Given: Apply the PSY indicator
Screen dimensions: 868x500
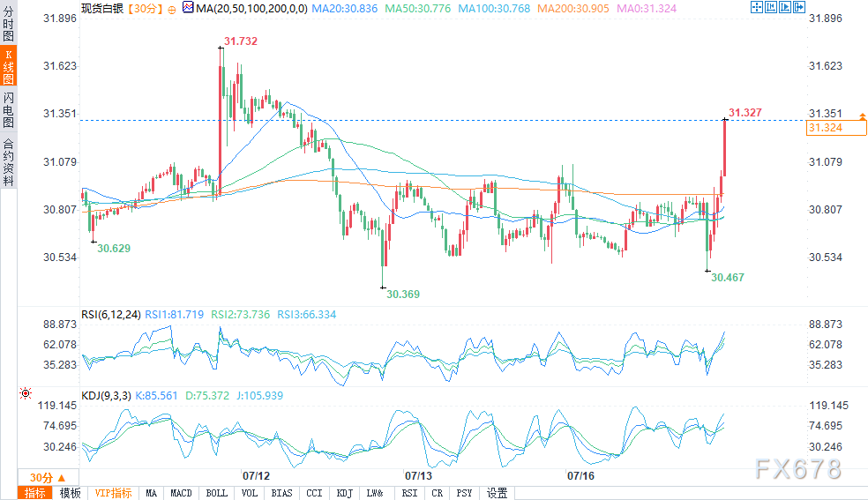Looking at the screenshot, I should point(464,493).
